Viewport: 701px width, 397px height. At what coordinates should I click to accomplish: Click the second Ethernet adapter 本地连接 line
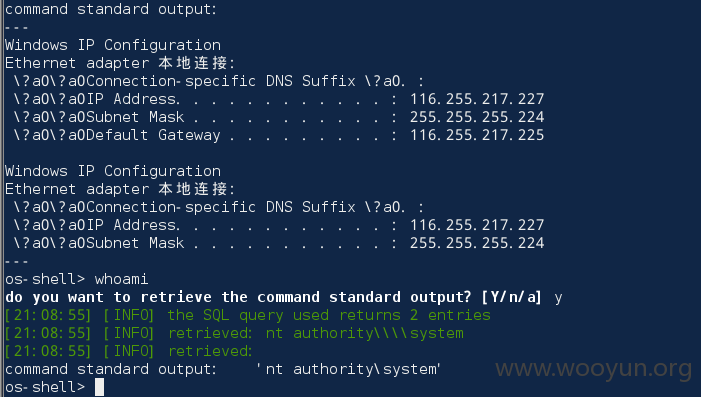120,189
